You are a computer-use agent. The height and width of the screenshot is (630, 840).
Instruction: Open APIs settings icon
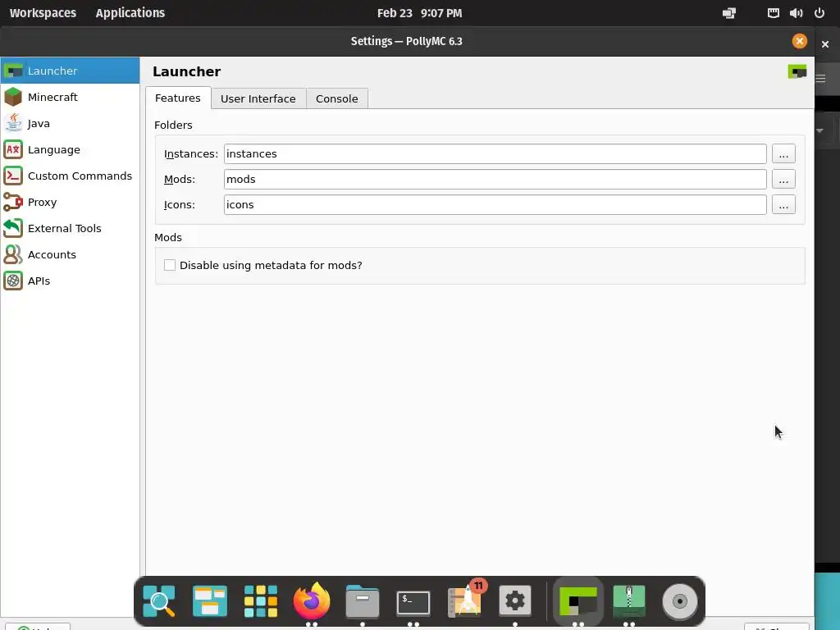tap(13, 281)
